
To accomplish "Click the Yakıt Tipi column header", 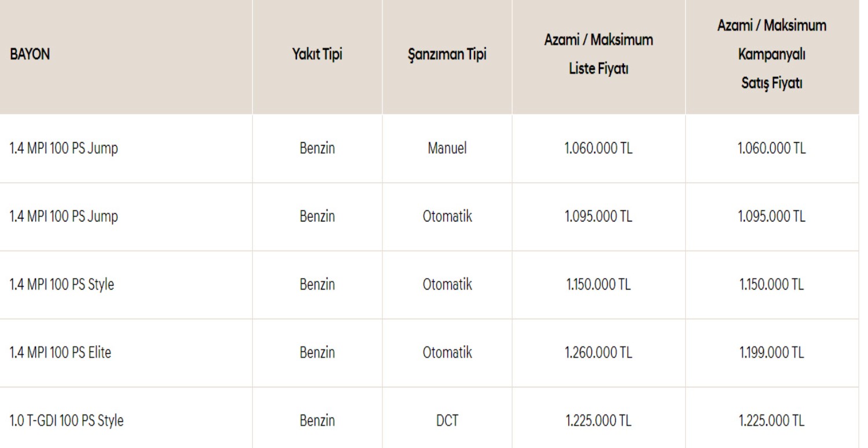I will click(x=317, y=55).
